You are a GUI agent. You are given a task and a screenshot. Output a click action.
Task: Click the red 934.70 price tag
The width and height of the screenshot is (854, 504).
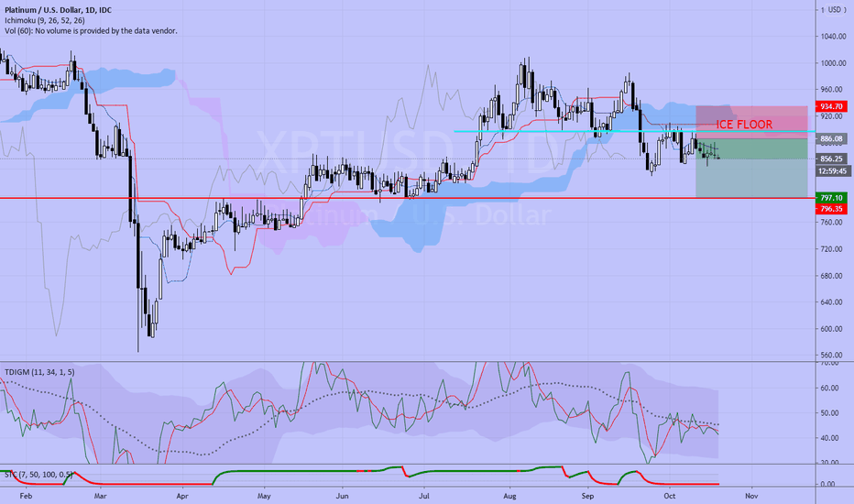[x=831, y=106]
